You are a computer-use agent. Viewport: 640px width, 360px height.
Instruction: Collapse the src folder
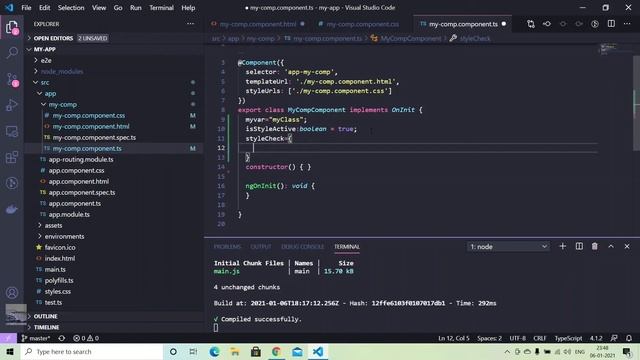(45, 82)
